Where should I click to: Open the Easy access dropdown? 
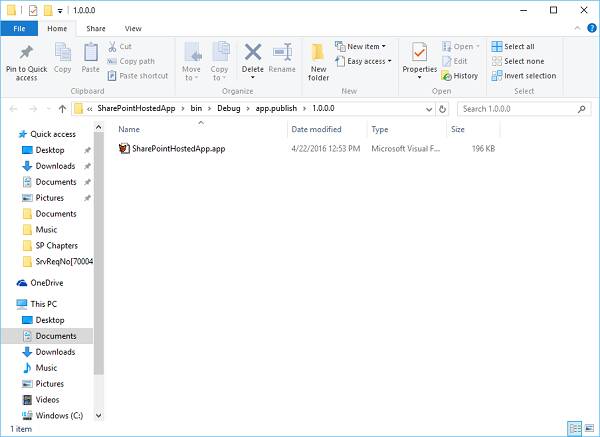pyautogui.click(x=363, y=61)
